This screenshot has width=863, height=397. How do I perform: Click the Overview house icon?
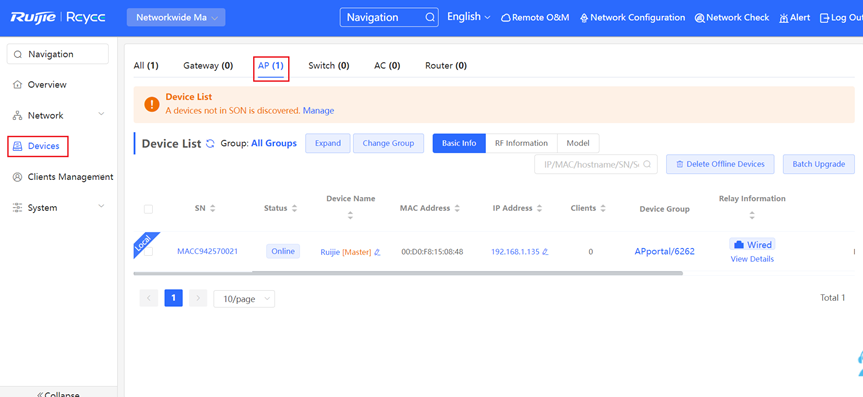tap(17, 85)
